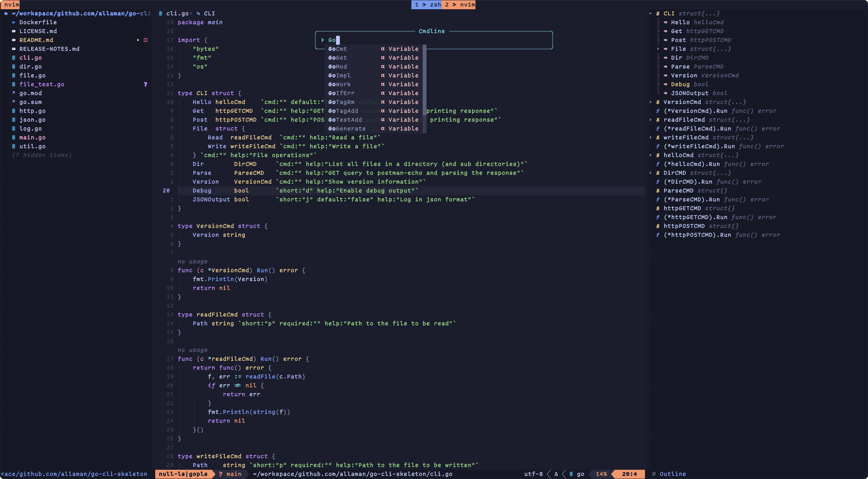Click the field icon beside Debug bool in the outline
This screenshot has width=868, height=479.
[x=666, y=84]
